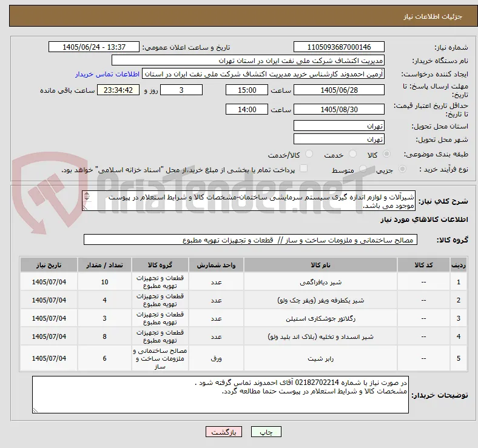Click the استان محل تحویل field

click(338, 126)
